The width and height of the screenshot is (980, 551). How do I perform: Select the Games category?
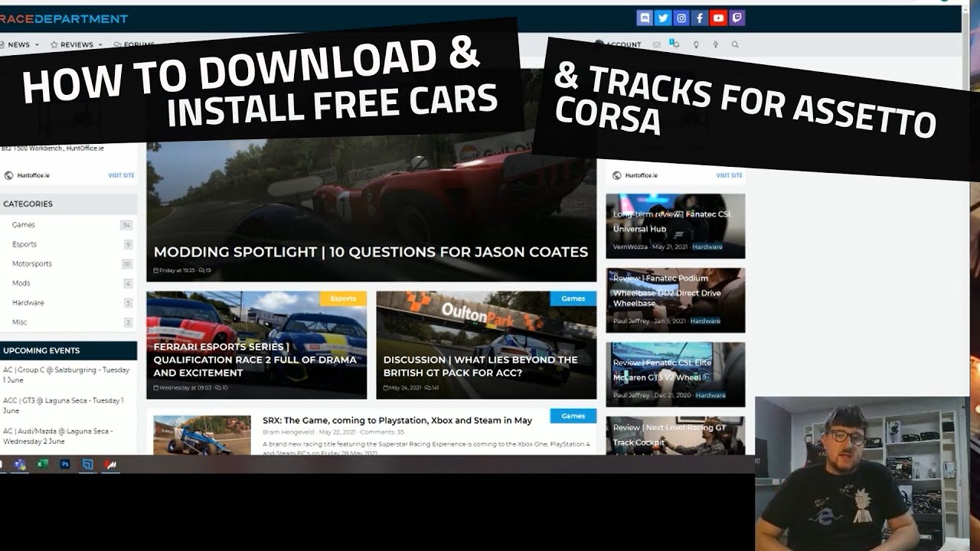[x=24, y=225]
